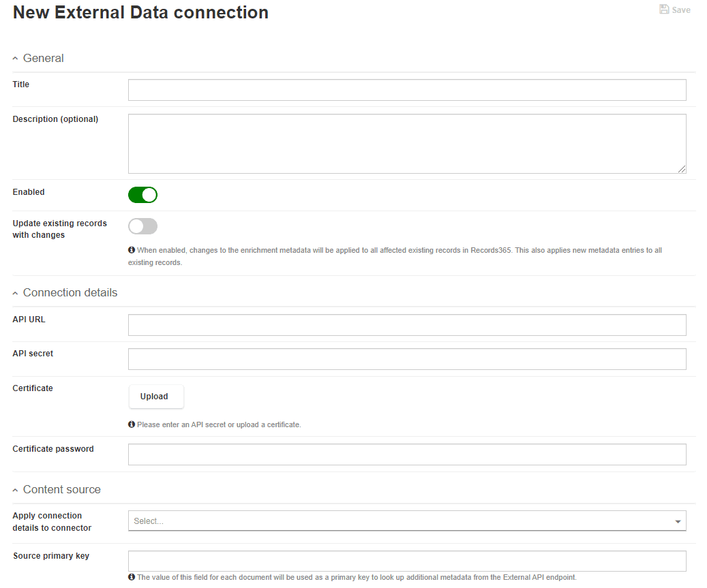The image size is (707, 588).
Task: Collapse the General section chevron
Action: click(15, 57)
